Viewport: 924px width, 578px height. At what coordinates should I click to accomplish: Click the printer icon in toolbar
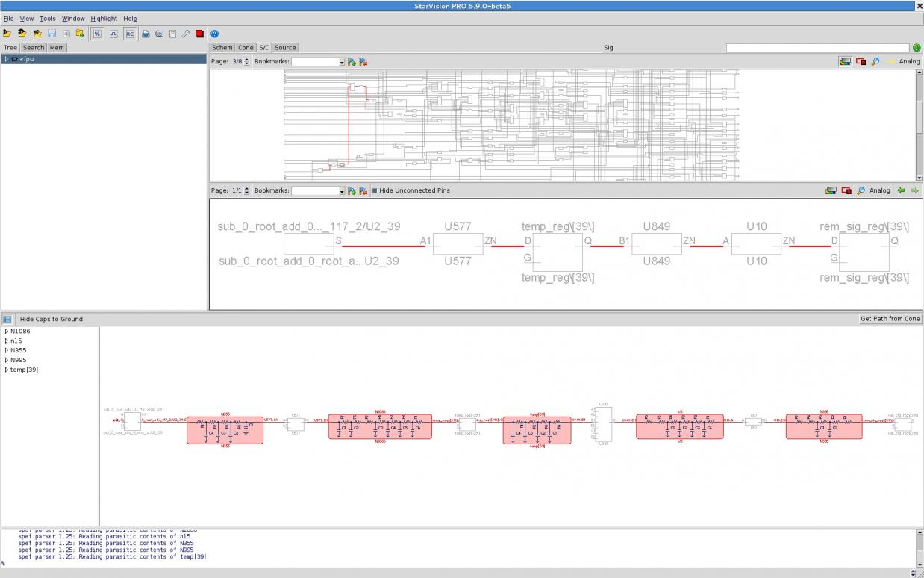(146, 34)
